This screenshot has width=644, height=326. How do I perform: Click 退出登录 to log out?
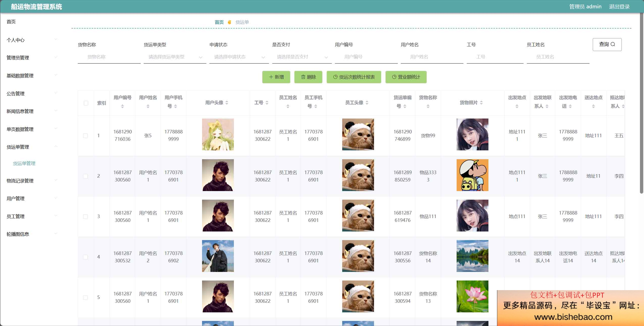[x=619, y=7]
